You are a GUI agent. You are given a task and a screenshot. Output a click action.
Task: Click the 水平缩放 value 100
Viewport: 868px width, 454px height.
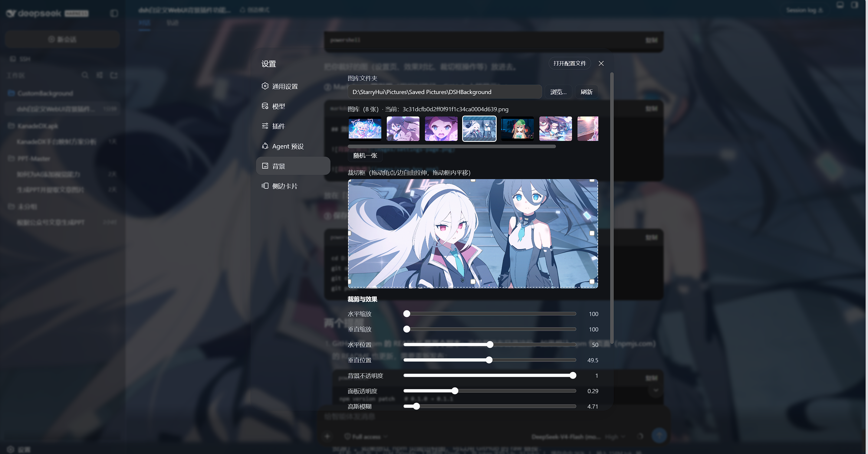point(593,314)
